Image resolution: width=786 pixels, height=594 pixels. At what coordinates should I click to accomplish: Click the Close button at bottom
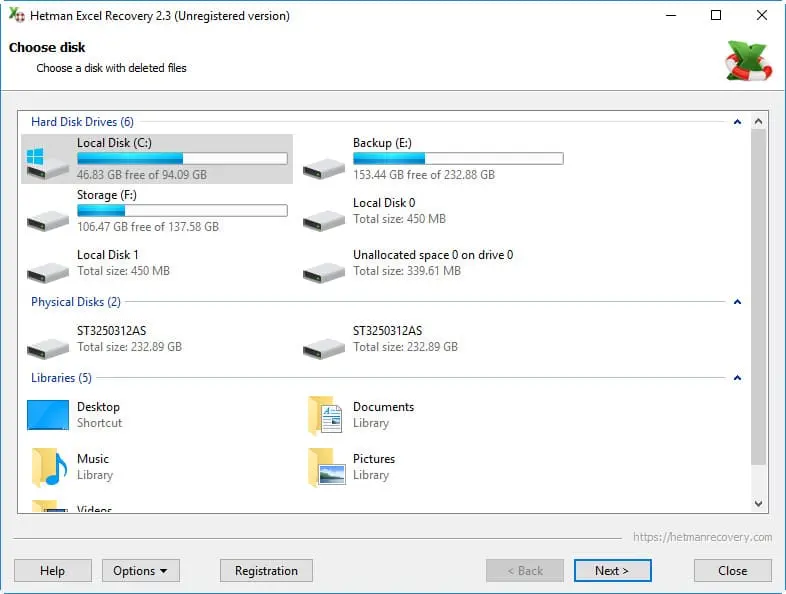point(733,570)
